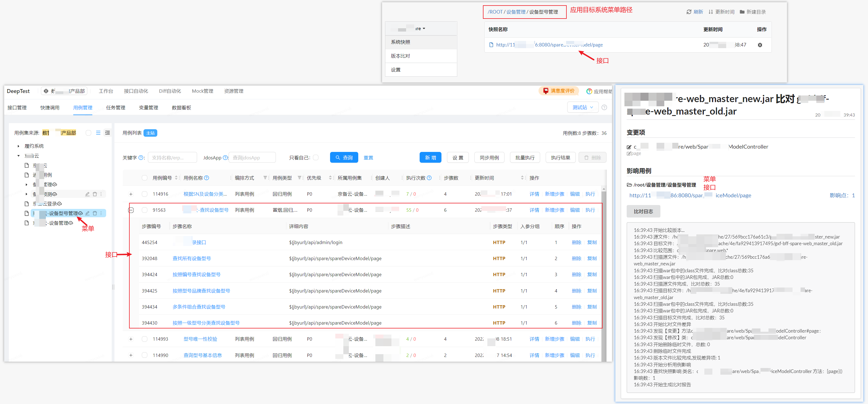Click the 刷新 refresh icon
The height and width of the screenshot is (404, 868).
(689, 12)
